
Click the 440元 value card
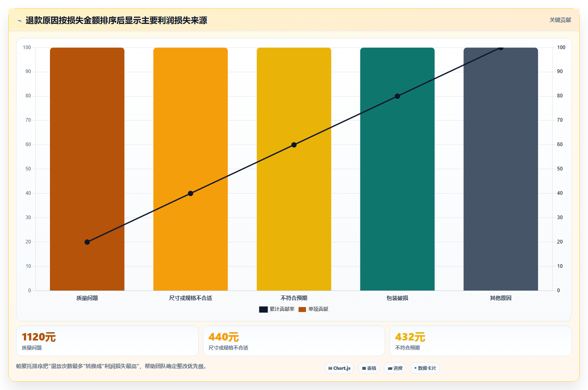pyautogui.click(x=294, y=341)
